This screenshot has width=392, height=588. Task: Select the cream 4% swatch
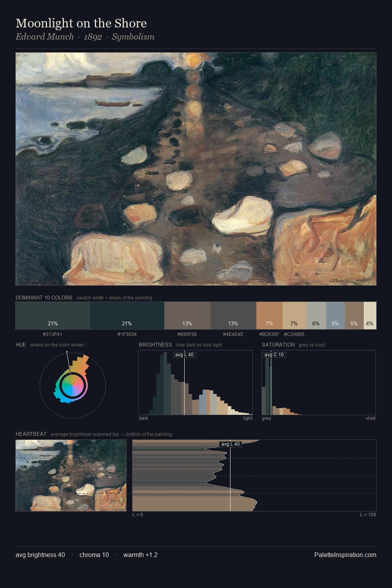point(370,316)
